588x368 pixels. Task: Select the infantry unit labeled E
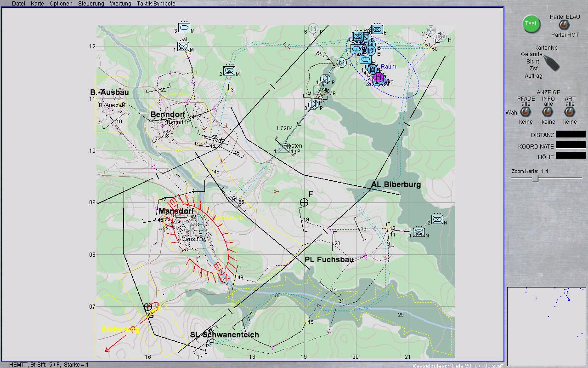(x=378, y=29)
